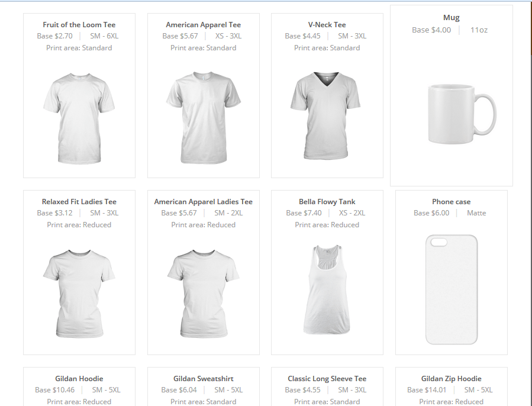532x406 pixels.
Task: Click "Print area: Standard" under American Apparel Tee
Action: point(203,48)
